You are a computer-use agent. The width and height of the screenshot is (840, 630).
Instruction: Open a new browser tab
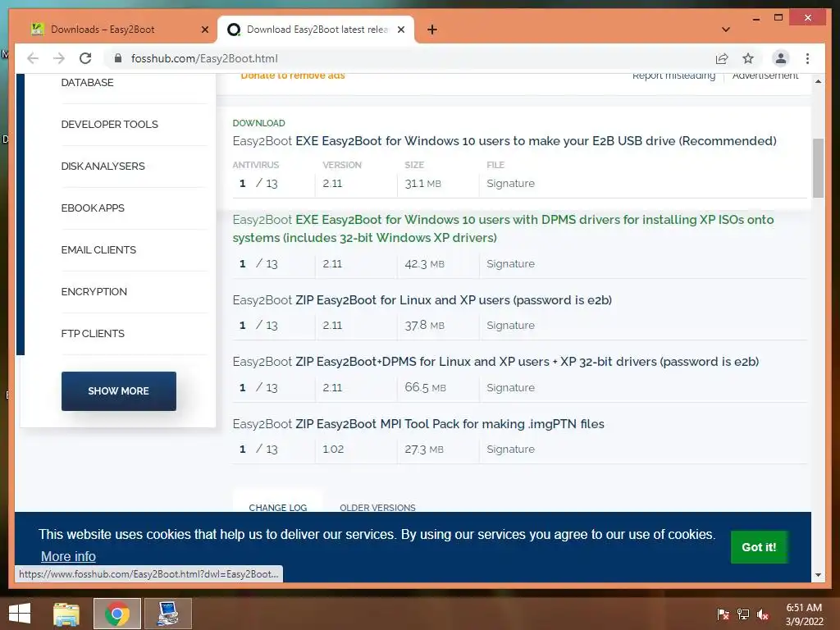point(432,30)
